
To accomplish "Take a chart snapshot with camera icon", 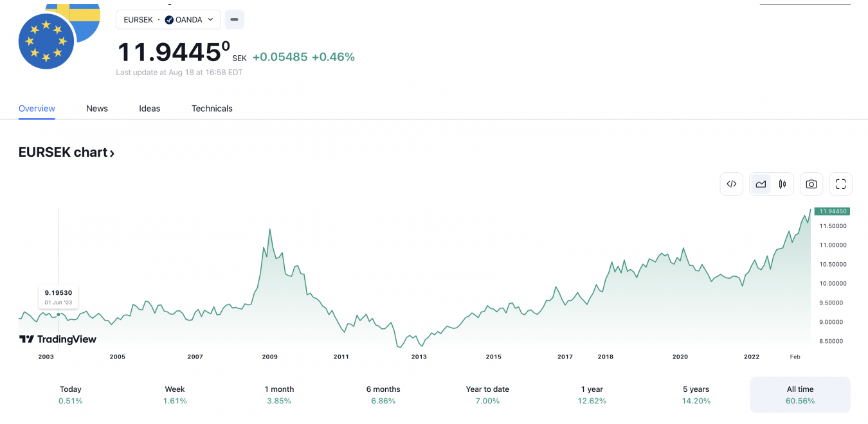I will 811,184.
